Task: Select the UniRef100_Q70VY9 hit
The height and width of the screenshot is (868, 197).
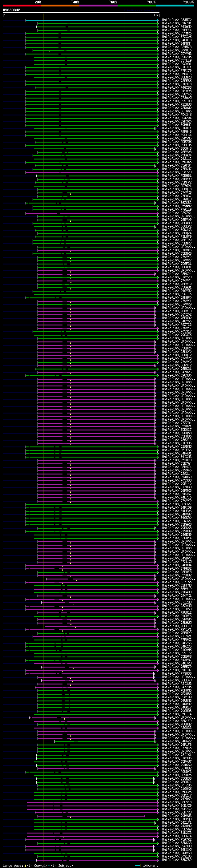Action: pos(177,501)
